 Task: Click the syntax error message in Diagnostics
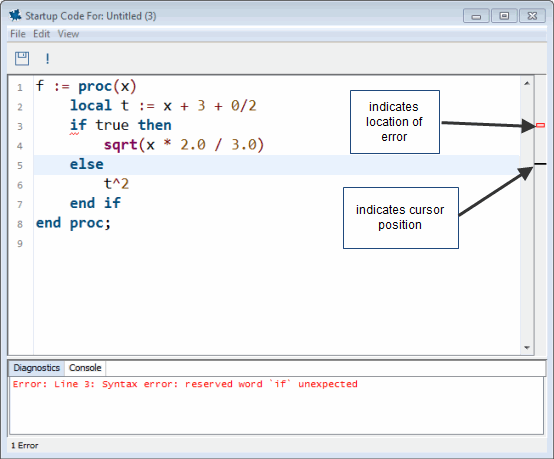point(185,384)
